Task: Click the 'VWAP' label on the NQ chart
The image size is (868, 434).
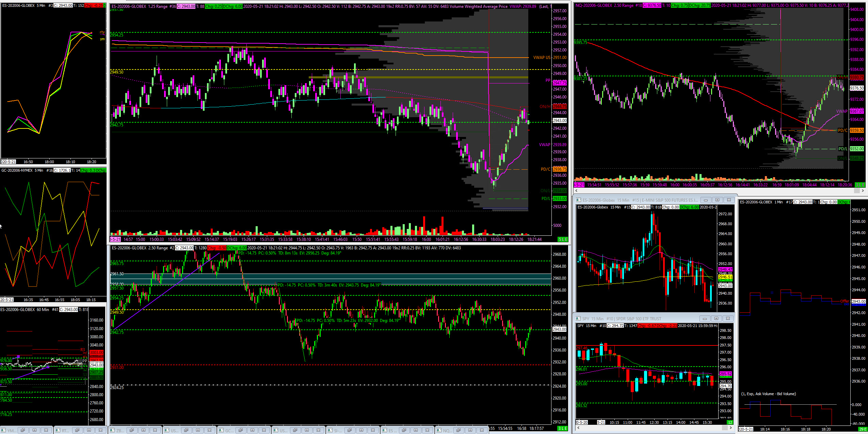Action: 842,111
